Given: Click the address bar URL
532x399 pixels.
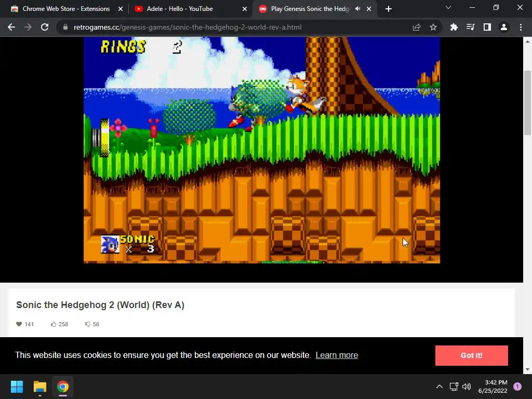Looking at the screenshot, I should [x=187, y=27].
